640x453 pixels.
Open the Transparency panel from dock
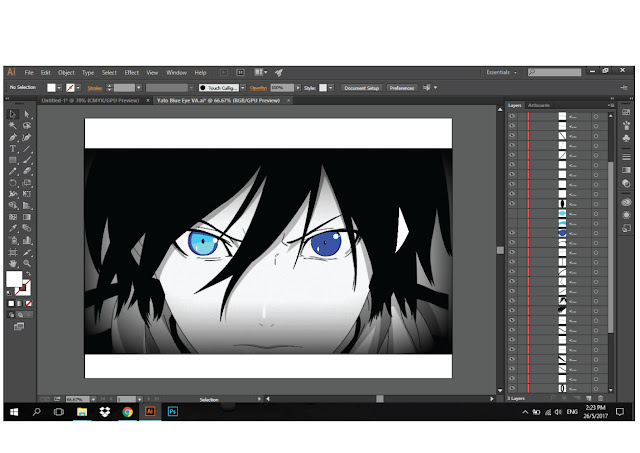point(627,183)
